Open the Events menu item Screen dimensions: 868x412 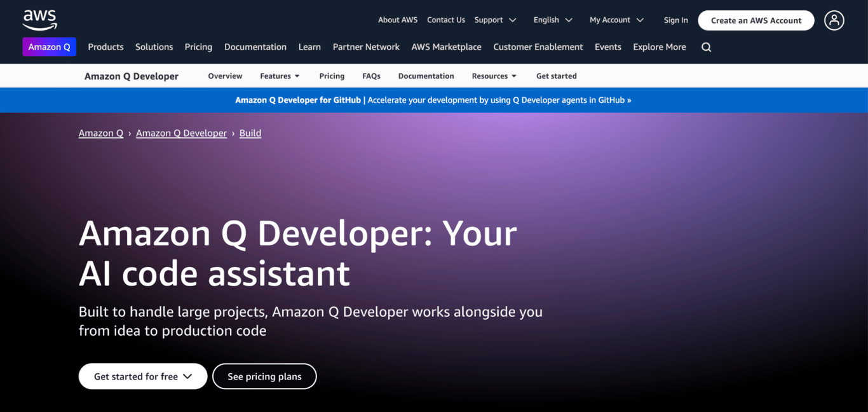click(x=607, y=46)
